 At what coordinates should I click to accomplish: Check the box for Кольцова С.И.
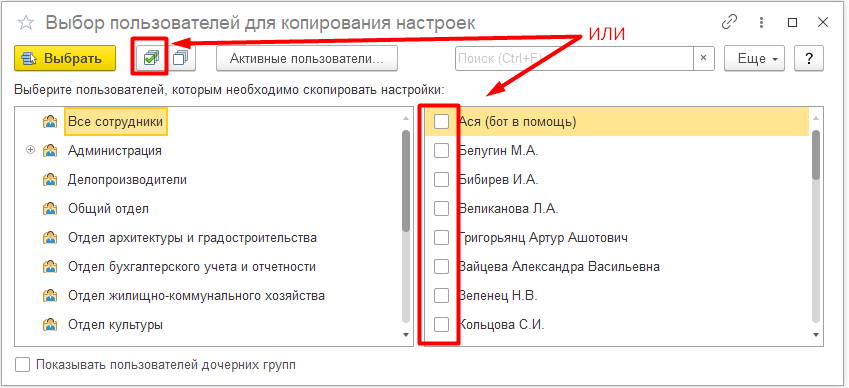pos(442,325)
